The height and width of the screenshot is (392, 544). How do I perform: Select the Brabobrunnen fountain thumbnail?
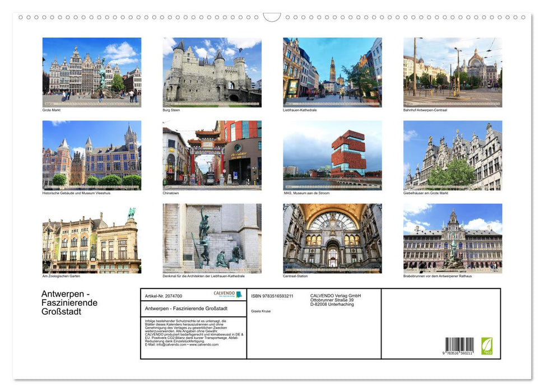pos(452,238)
